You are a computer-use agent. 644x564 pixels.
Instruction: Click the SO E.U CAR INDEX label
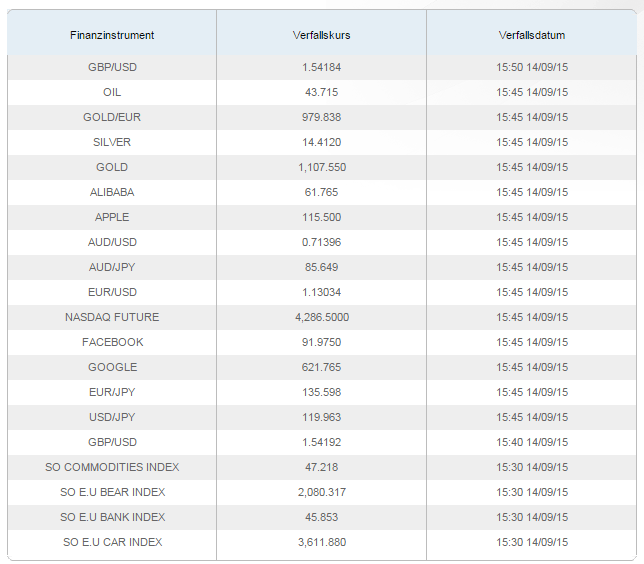tap(112, 542)
